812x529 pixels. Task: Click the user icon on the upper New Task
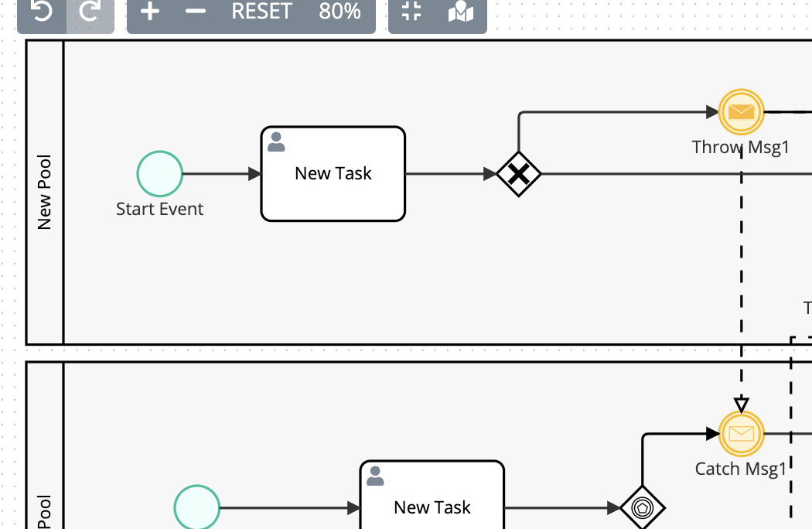click(x=277, y=141)
